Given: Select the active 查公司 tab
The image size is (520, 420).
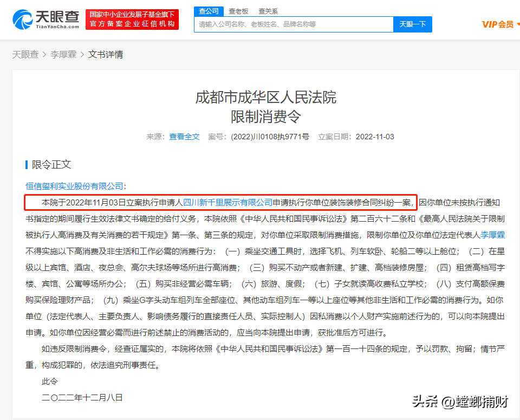Looking at the screenshot, I should (209, 11).
